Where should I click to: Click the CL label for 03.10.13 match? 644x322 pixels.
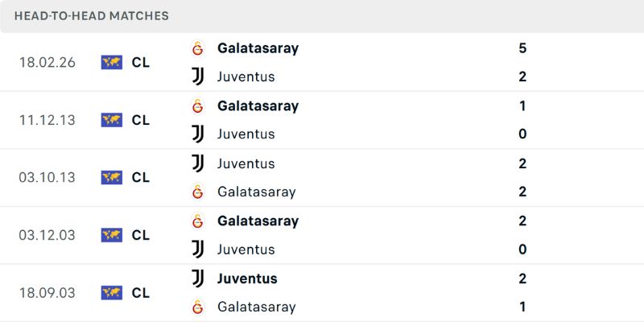coord(141,177)
